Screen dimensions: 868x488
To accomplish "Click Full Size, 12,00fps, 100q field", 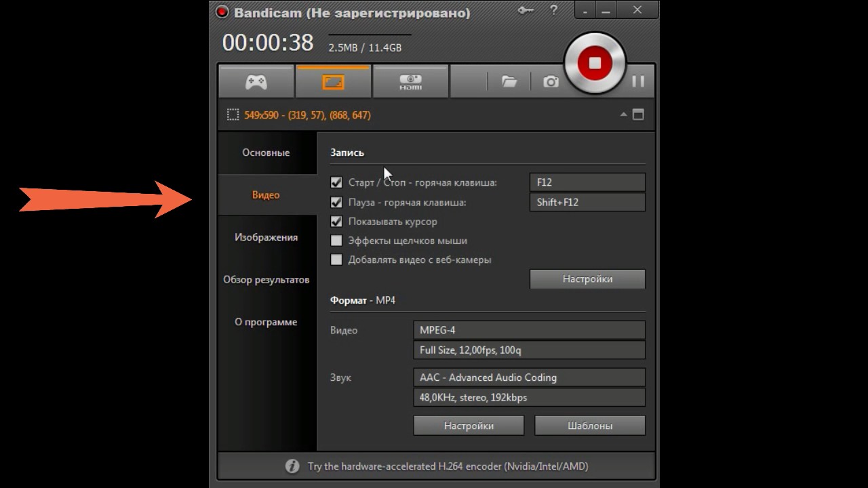I will (x=529, y=350).
